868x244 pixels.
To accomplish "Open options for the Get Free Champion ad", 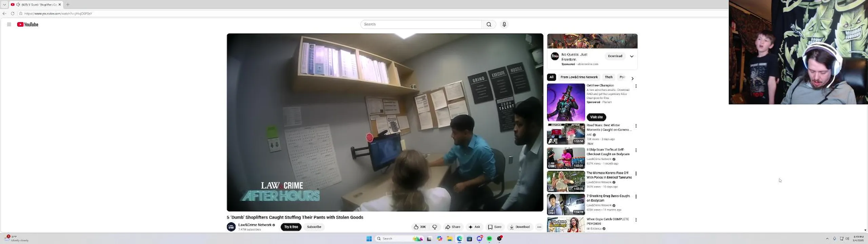I will (x=636, y=86).
